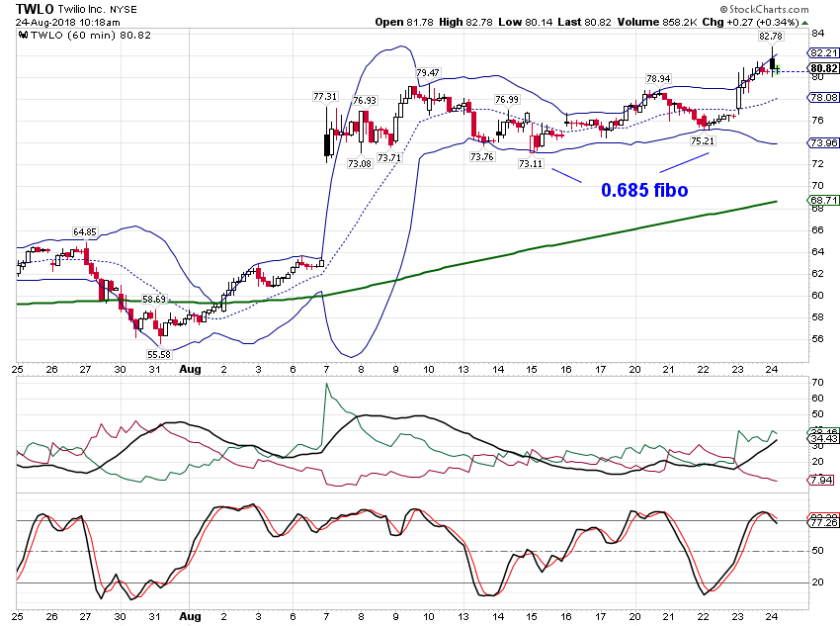Click the green 68.71 moving average tag
Image resolution: width=840 pixels, height=626 pixels.
tap(823, 200)
